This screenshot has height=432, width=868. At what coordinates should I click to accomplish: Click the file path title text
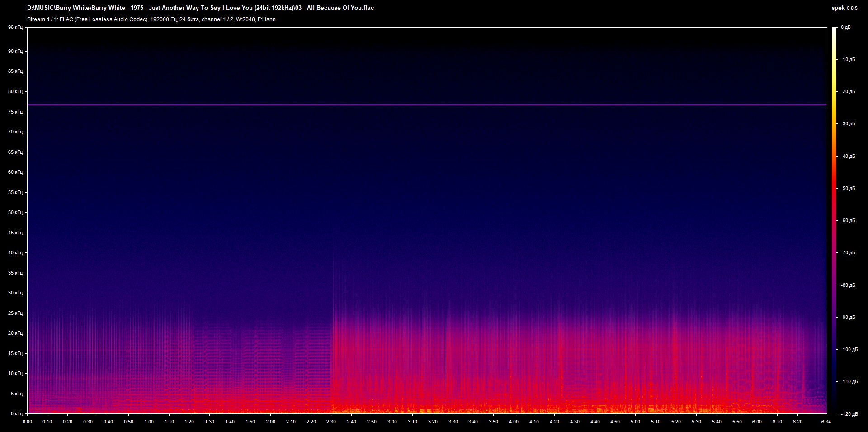[x=200, y=8]
